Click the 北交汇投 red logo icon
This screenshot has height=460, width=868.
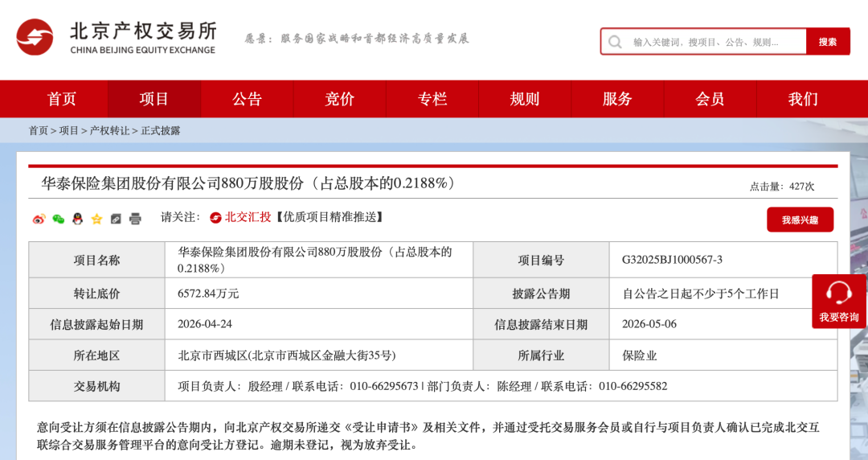coord(215,218)
